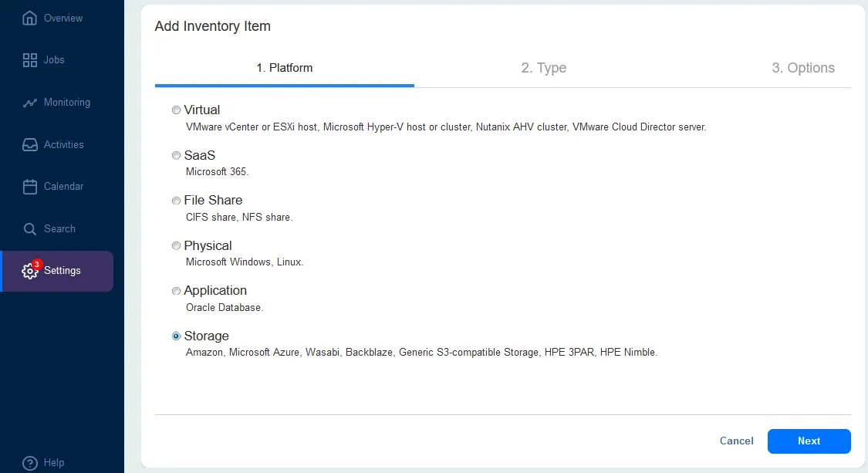Open the Calendar icon in sidebar
Viewport: 868px width, 473px height.
(x=29, y=186)
